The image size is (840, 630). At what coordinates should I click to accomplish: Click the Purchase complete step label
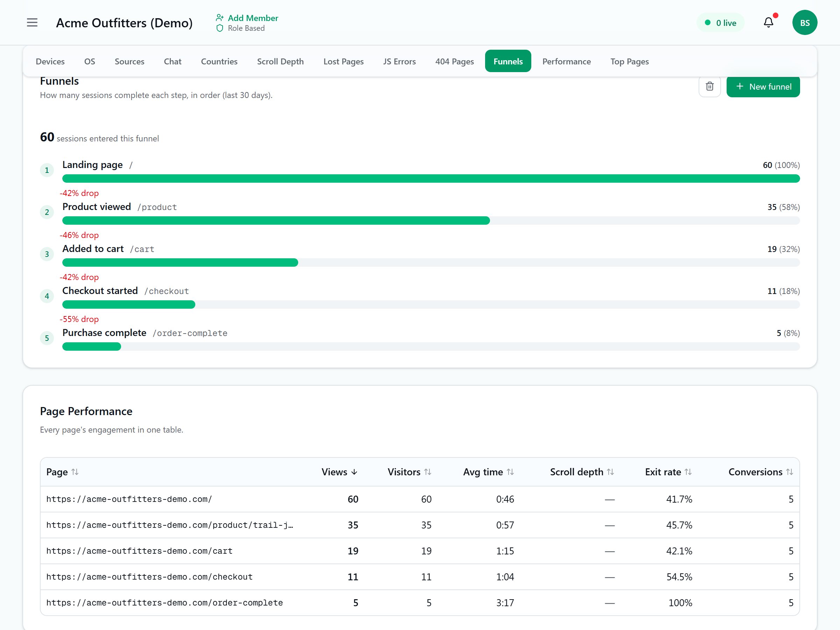click(104, 332)
